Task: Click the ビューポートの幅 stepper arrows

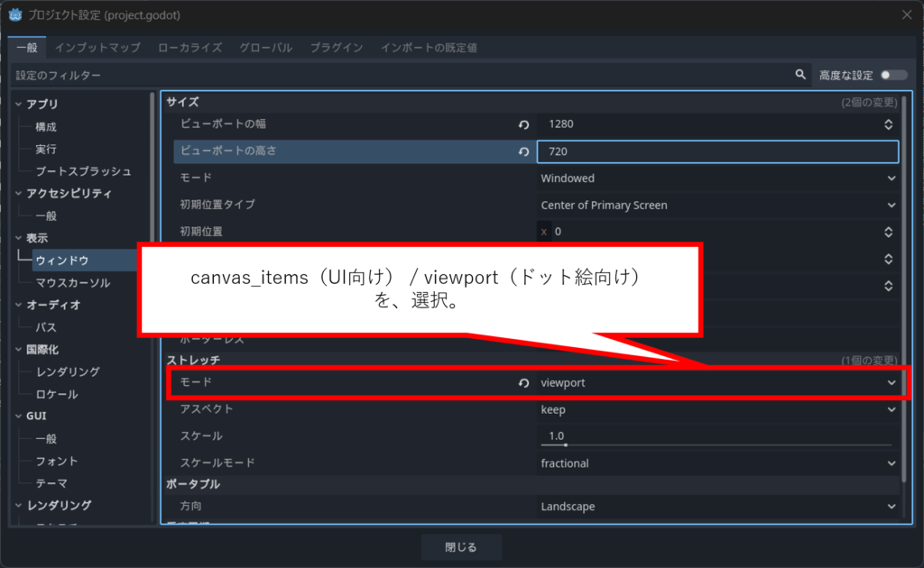Action: tap(889, 125)
